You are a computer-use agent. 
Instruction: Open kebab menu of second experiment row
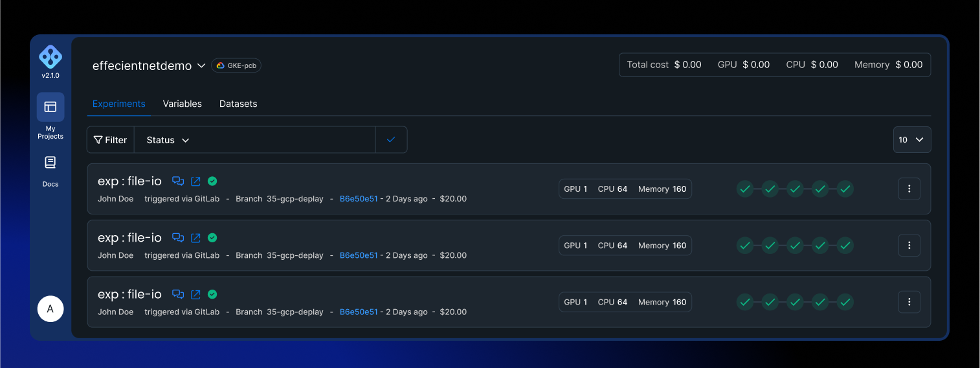tap(909, 245)
